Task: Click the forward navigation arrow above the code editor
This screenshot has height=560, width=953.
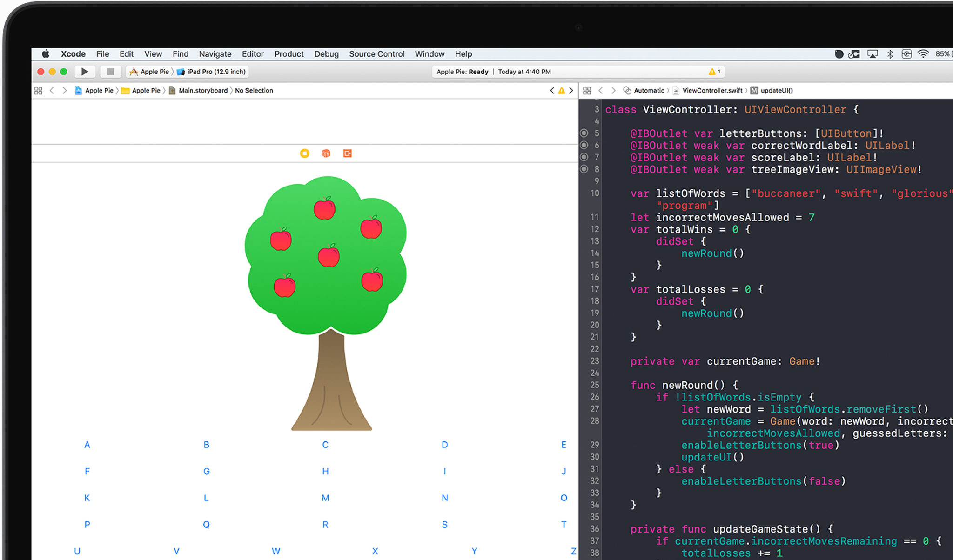Action: (571, 90)
